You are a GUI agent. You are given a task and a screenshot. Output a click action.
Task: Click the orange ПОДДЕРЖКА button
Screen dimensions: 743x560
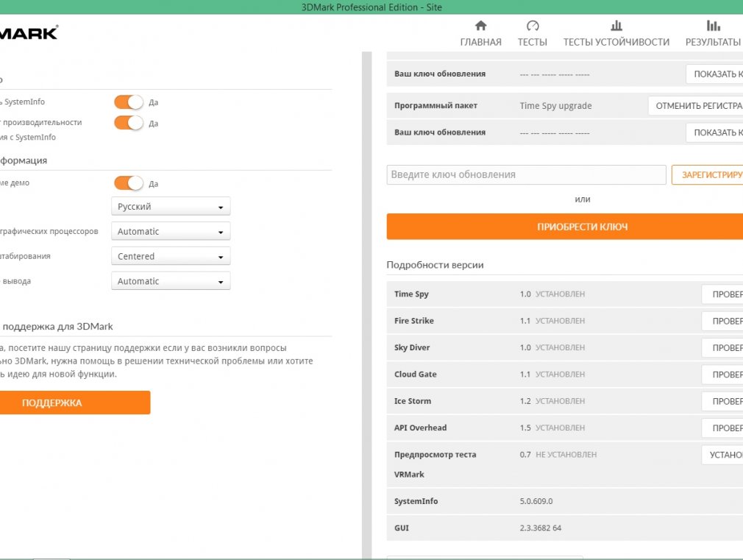point(74,403)
